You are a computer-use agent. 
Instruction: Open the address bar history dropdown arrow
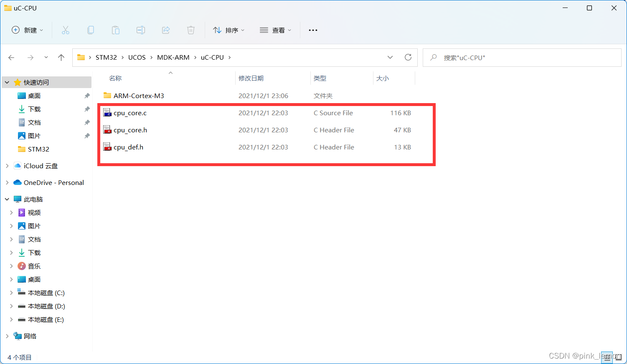390,57
